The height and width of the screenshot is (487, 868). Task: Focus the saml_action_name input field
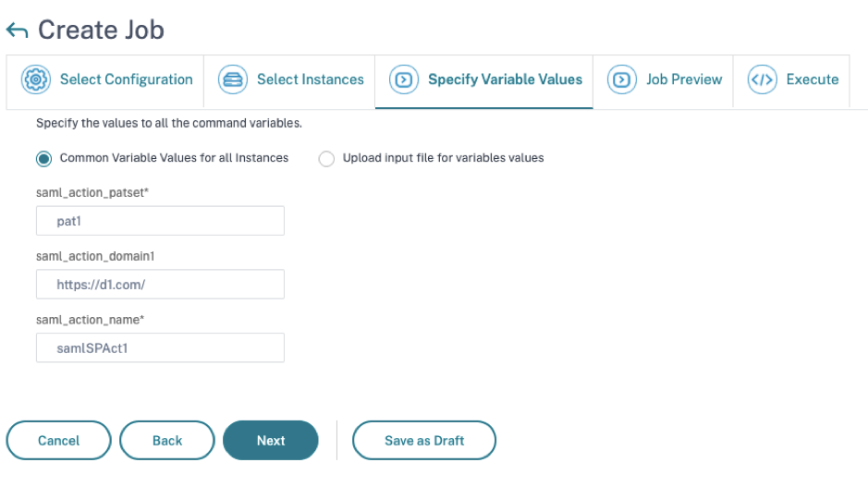coord(161,347)
